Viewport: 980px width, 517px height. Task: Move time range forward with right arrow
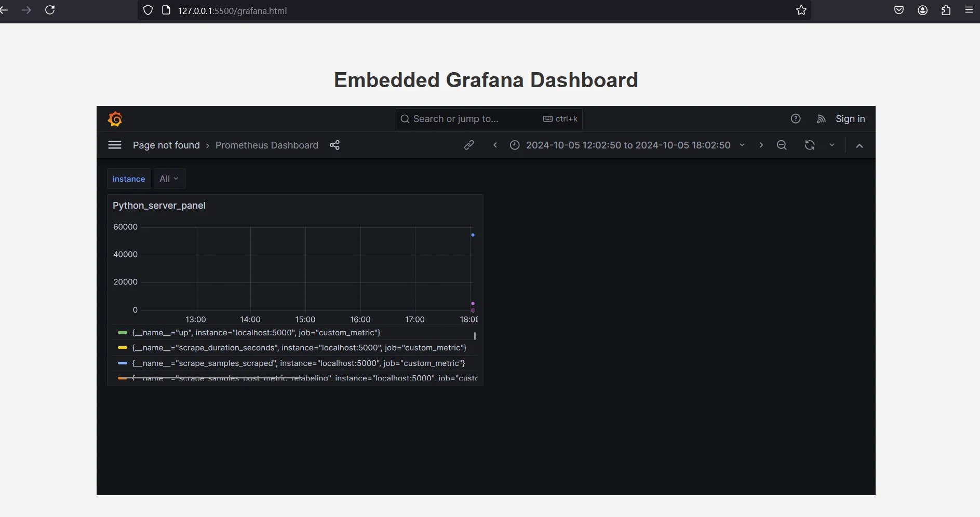tap(761, 145)
